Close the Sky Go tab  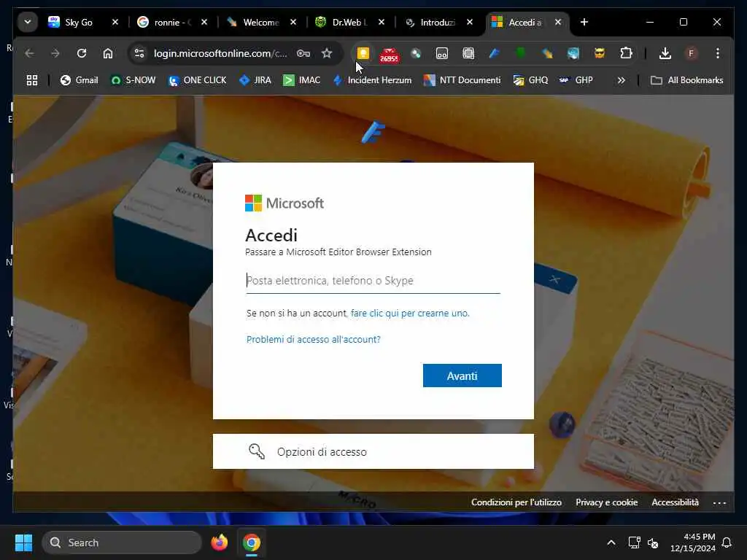[x=115, y=23]
